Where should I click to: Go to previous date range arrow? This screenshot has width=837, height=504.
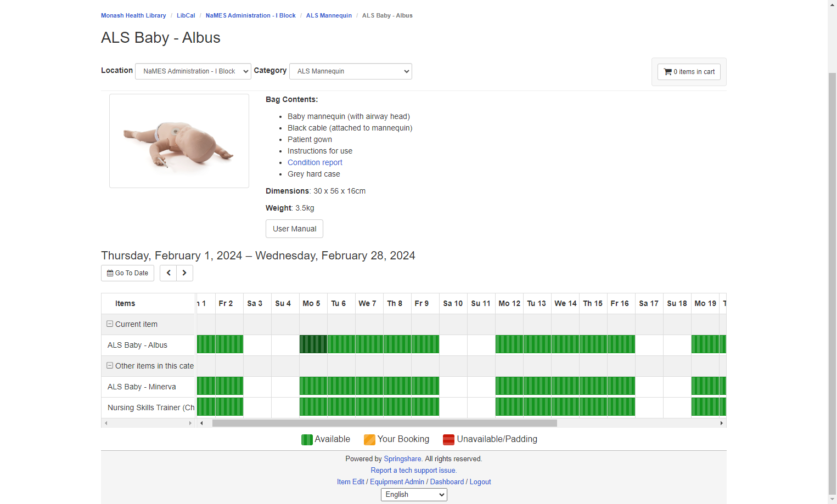pos(168,273)
